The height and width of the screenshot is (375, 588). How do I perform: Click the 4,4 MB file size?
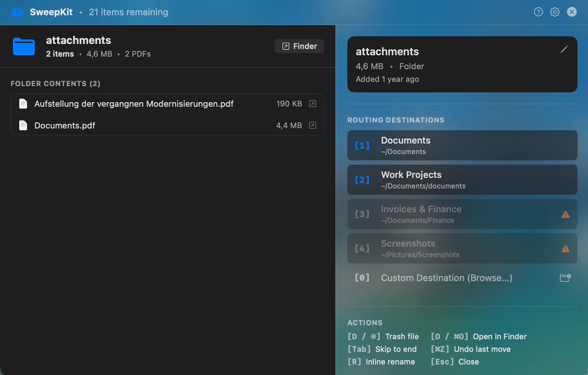[289, 125]
